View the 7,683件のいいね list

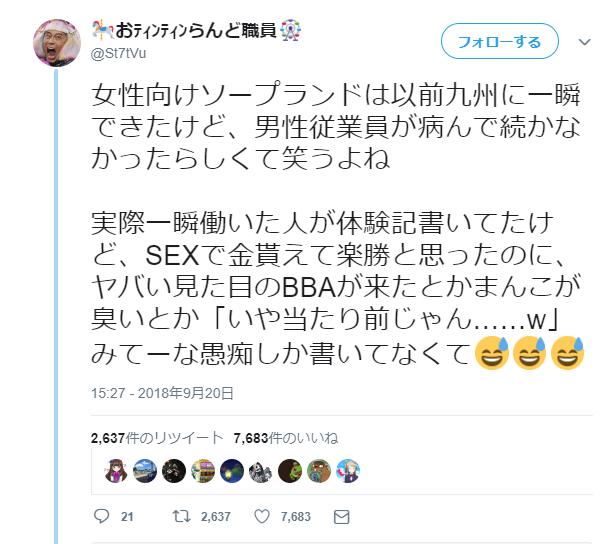pyautogui.click(x=286, y=438)
